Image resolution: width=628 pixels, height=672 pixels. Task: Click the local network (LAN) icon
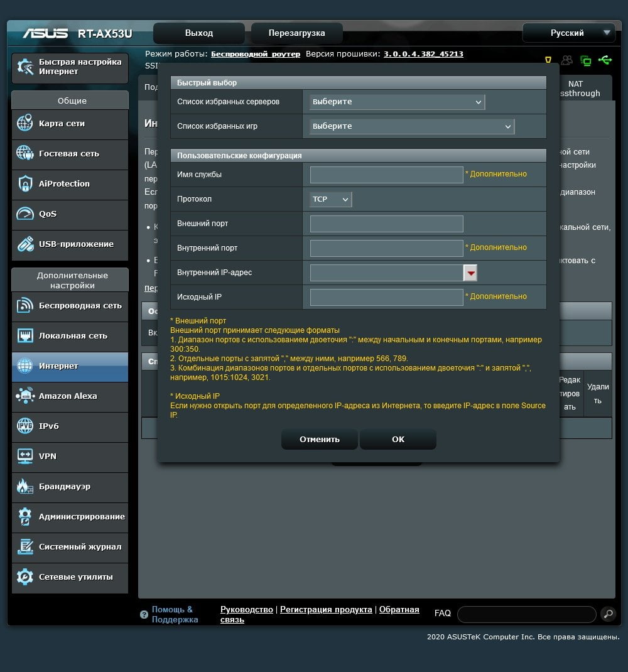coord(25,335)
